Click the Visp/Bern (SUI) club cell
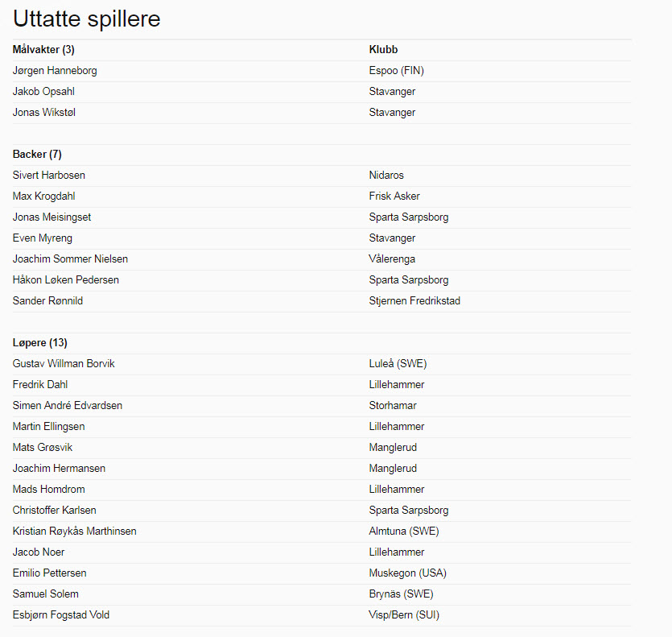 404,615
